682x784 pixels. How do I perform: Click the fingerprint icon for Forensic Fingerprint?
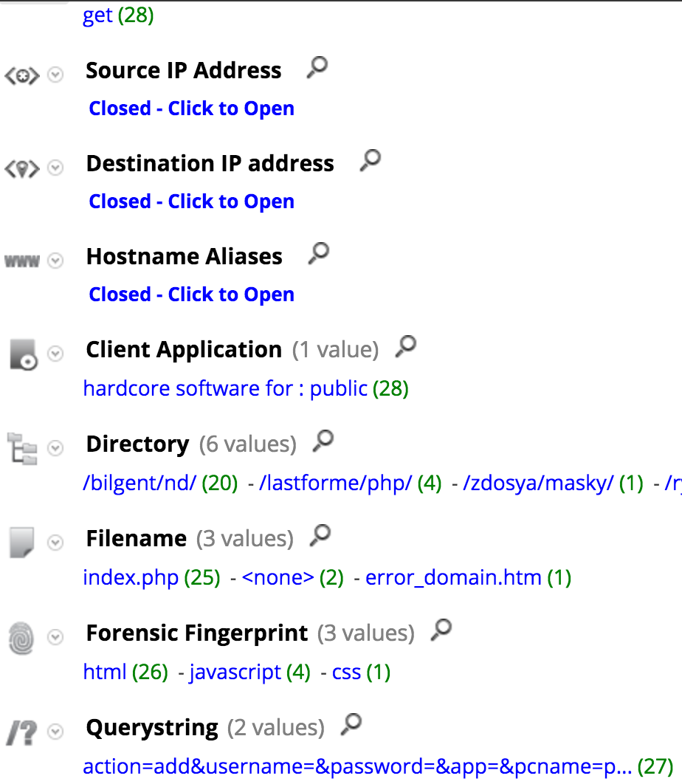tap(21, 636)
